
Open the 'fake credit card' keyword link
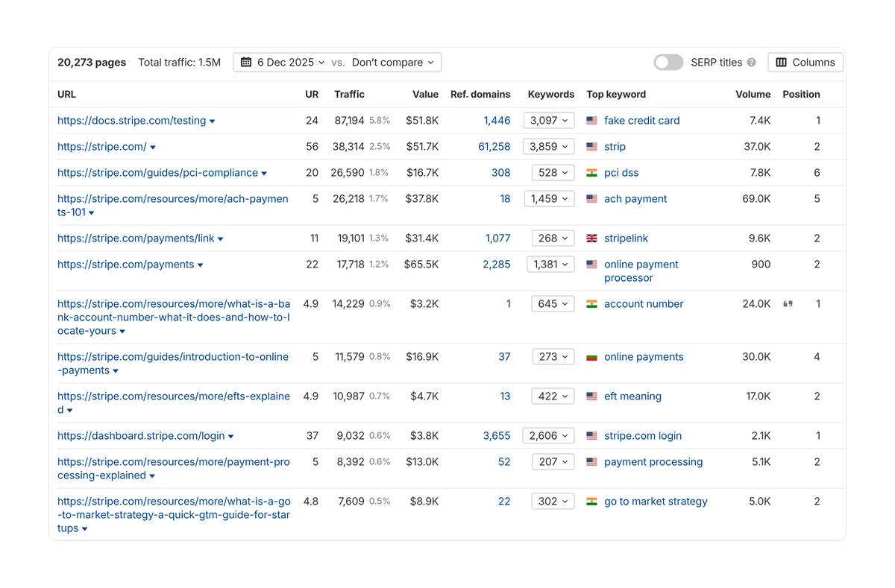click(x=641, y=120)
